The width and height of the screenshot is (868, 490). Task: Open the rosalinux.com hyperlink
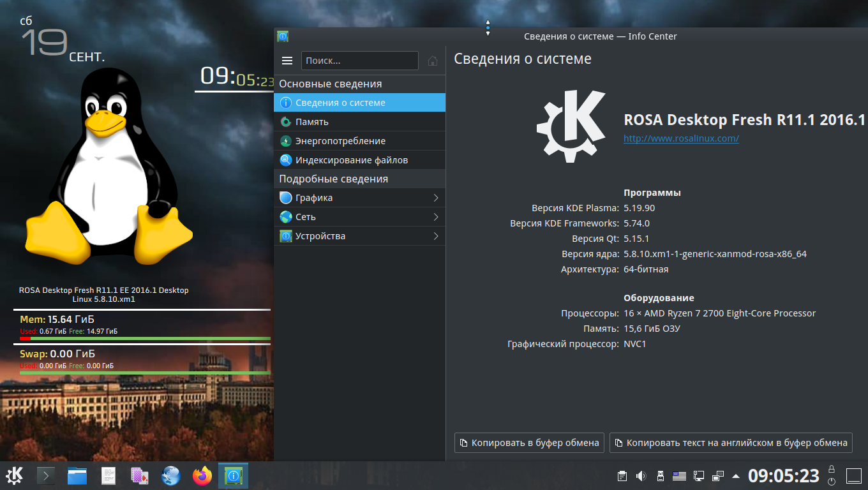(681, 138)
